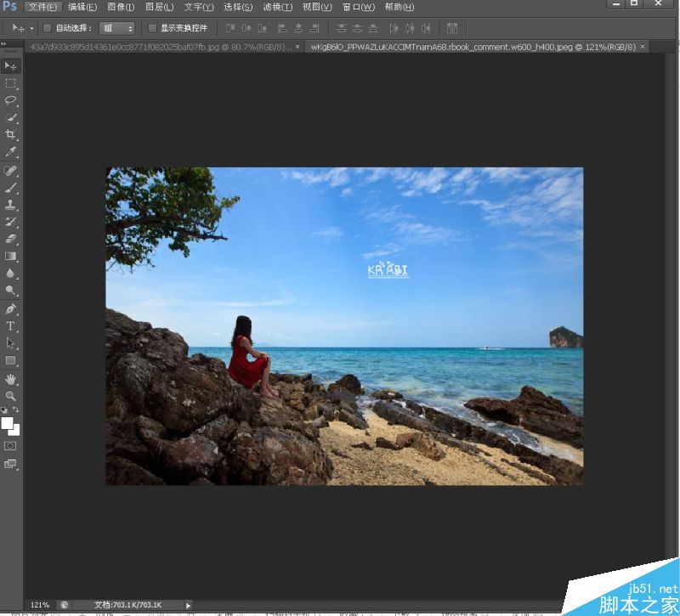Image resolution: width=680 pixels, height=616 pixels.
Task: Open the 组 auto-select dropdown
Action: [117, 28]
